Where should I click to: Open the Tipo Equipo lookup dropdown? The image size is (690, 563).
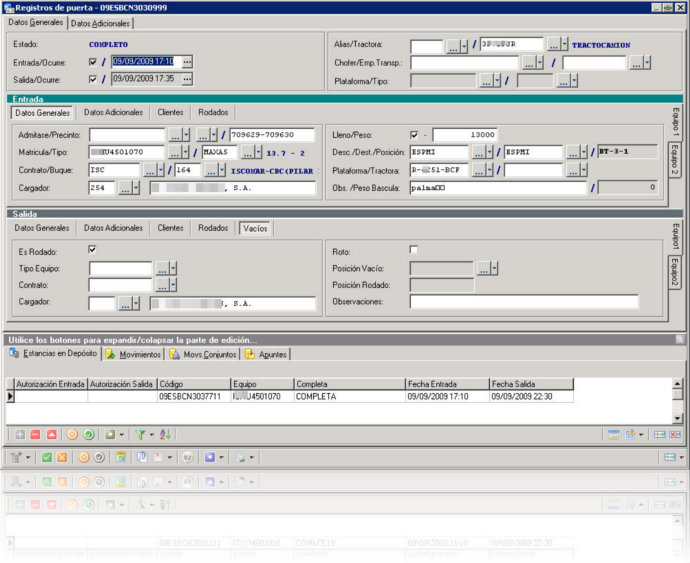[x=173, y=268]
